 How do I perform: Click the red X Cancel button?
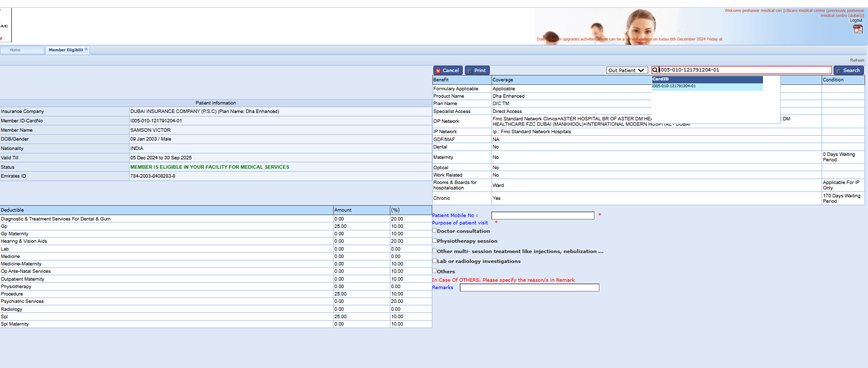pos(448,71)
